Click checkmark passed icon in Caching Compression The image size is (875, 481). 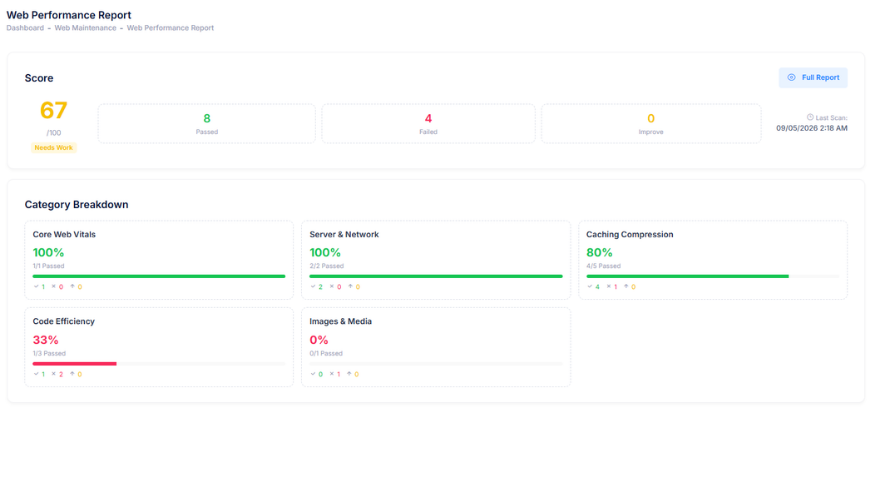pos(590,287)
